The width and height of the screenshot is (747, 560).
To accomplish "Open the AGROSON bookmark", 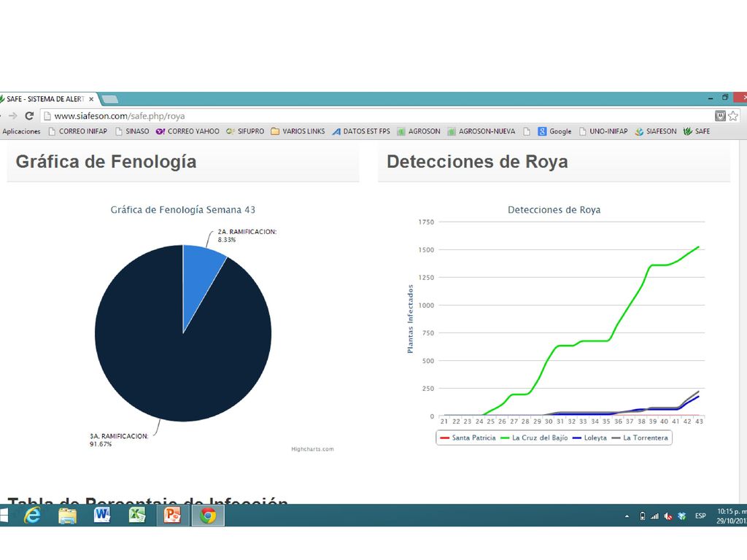I will (419, 131).
